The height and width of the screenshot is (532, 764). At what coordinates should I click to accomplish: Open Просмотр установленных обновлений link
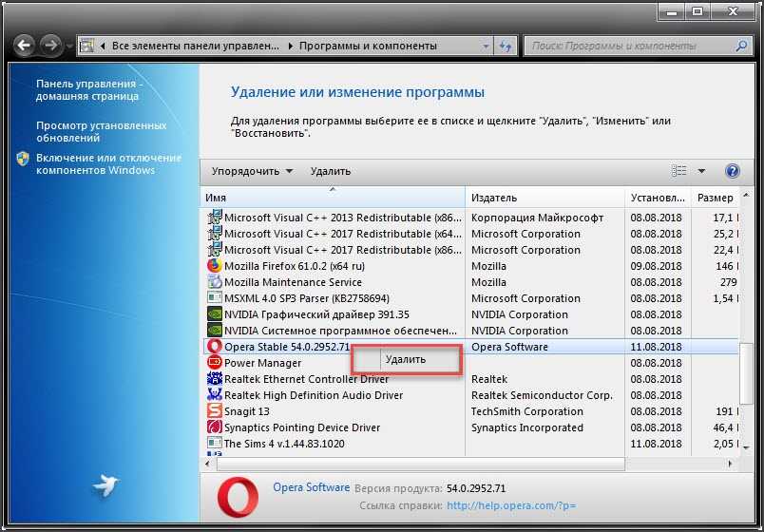coord(101,131)
